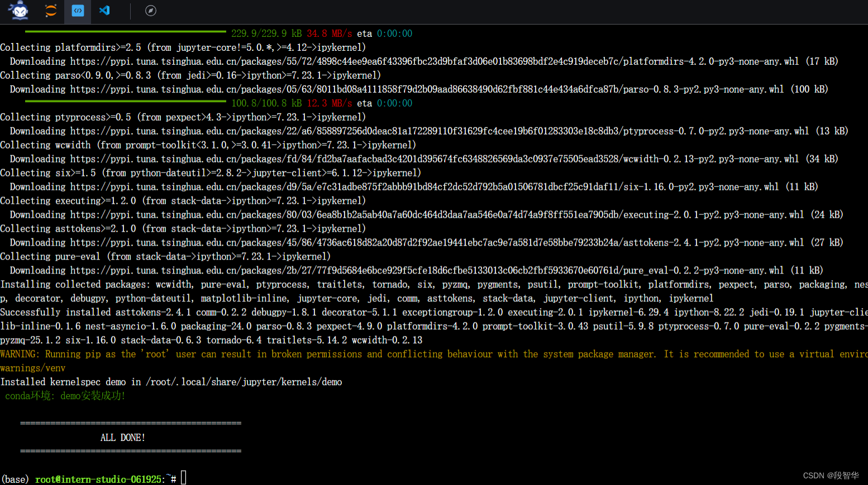The width and height of the screenshot is (868, 485).
Task: Click 'Collecting six>=1.5' line
Action: (211, 173)
